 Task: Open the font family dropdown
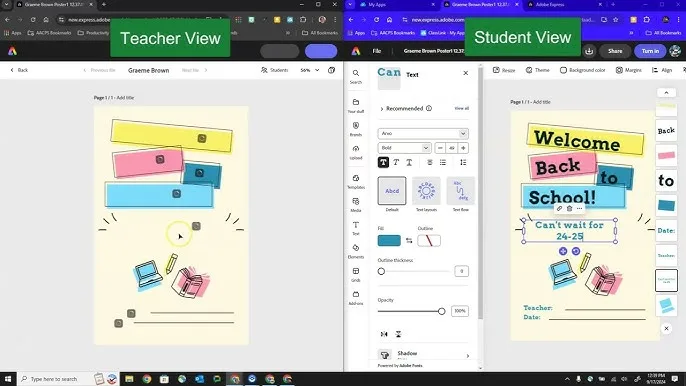point(423,133)
